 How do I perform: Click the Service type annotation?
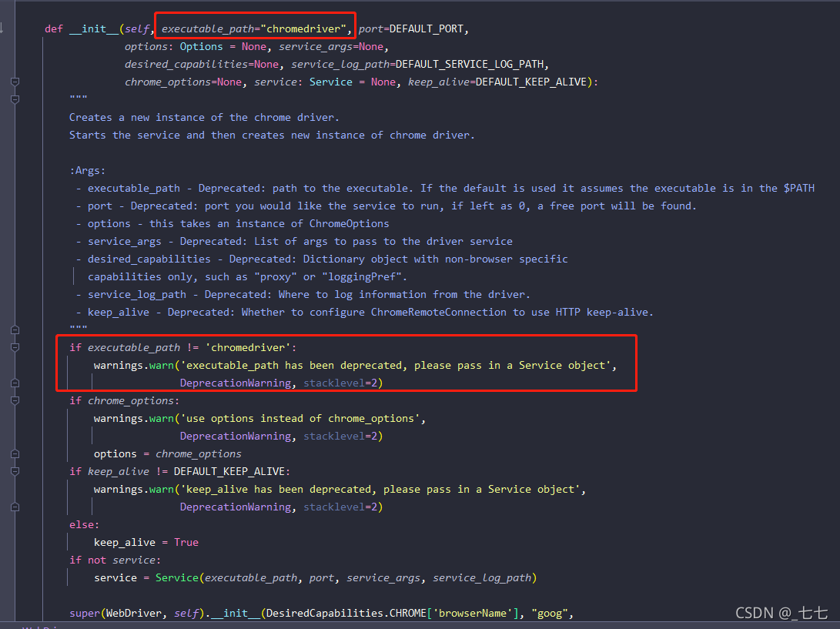point(331,82)
